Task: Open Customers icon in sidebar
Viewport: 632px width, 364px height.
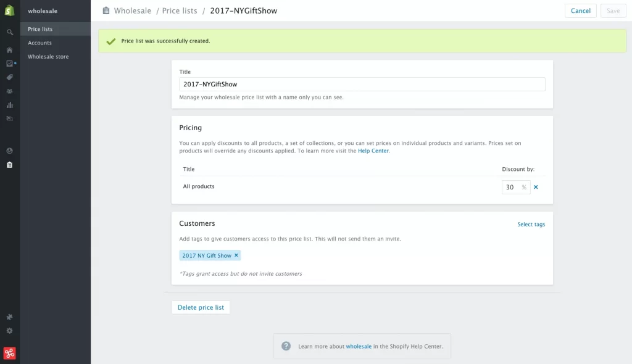Action: [10, 91]
